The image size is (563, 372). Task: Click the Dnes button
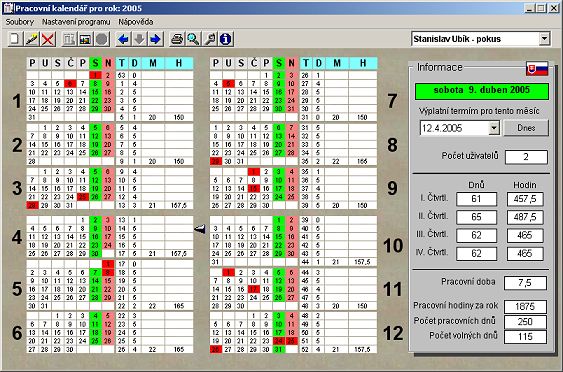pyautogui.click(x=526, y=128)
